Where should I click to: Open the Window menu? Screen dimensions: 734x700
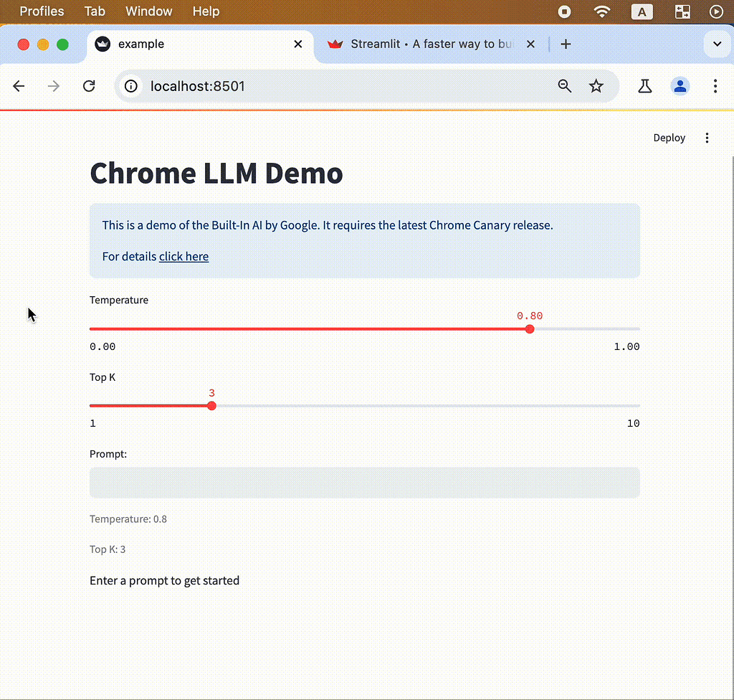click(x=148, y=11)
